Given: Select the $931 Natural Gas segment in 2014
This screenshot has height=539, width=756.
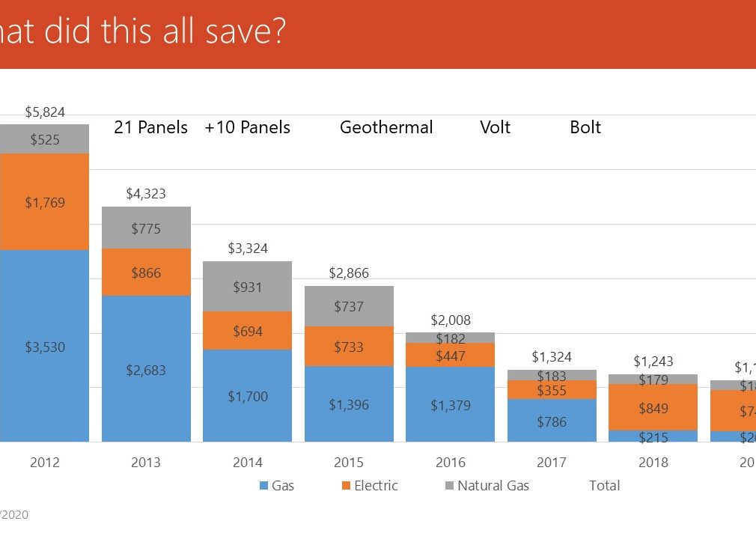Looking at the screenshot, I should click(248, 287).
